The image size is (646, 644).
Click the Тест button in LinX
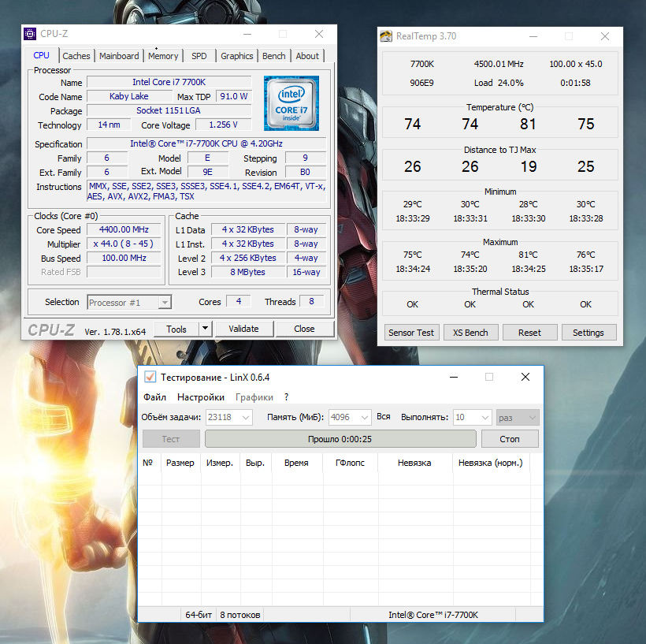pyautogui.click(x=171, y=439)
